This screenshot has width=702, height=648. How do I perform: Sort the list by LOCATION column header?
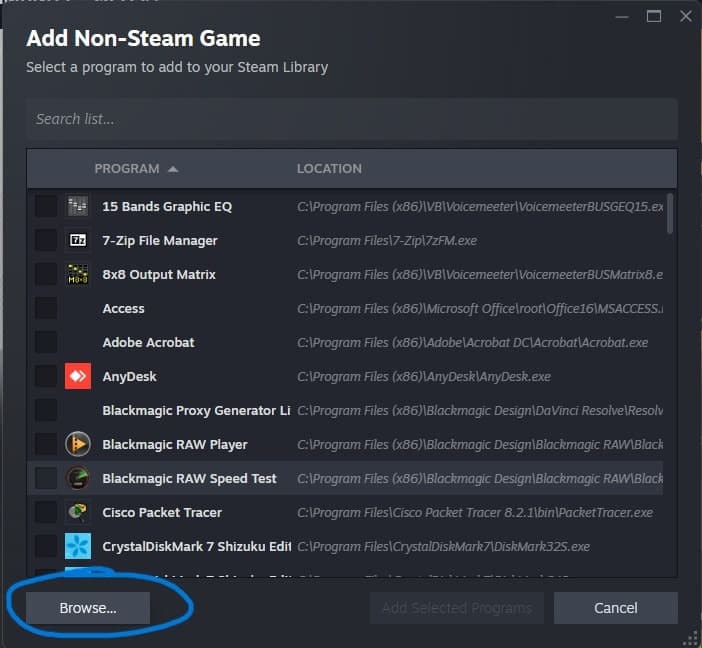329,169
